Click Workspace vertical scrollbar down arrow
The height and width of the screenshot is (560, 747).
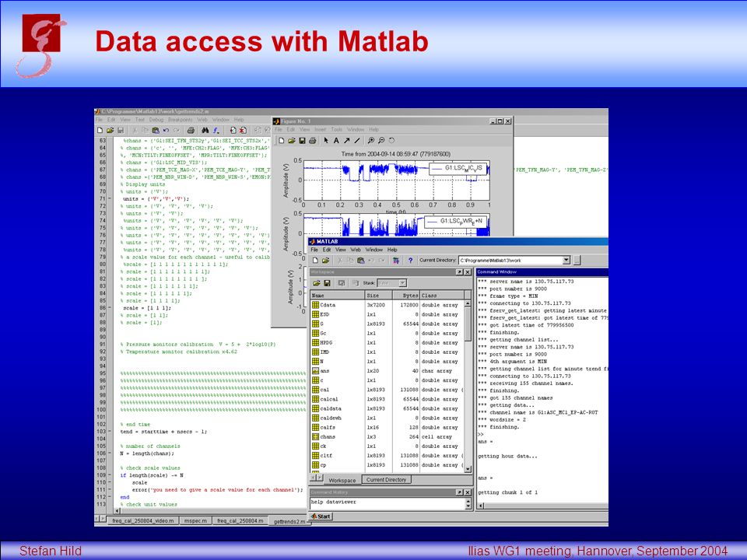pyautogui.click(x=468, y=469)
